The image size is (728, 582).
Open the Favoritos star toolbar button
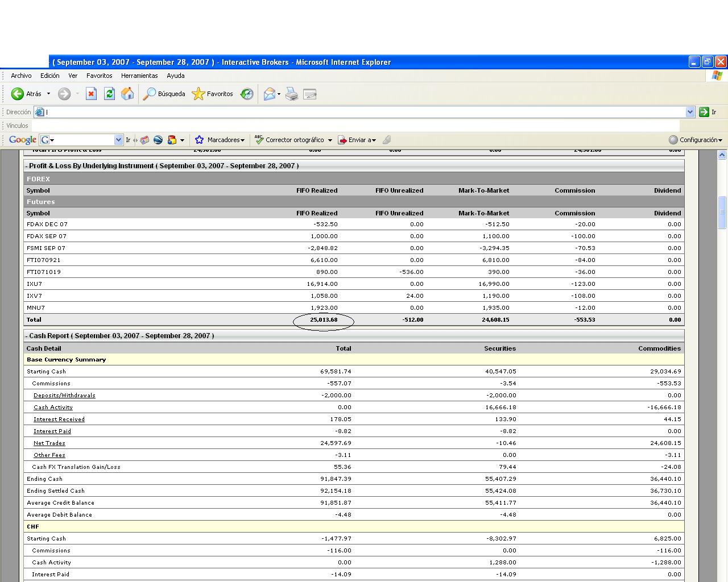pyautogui.click(x=213, y=94)
